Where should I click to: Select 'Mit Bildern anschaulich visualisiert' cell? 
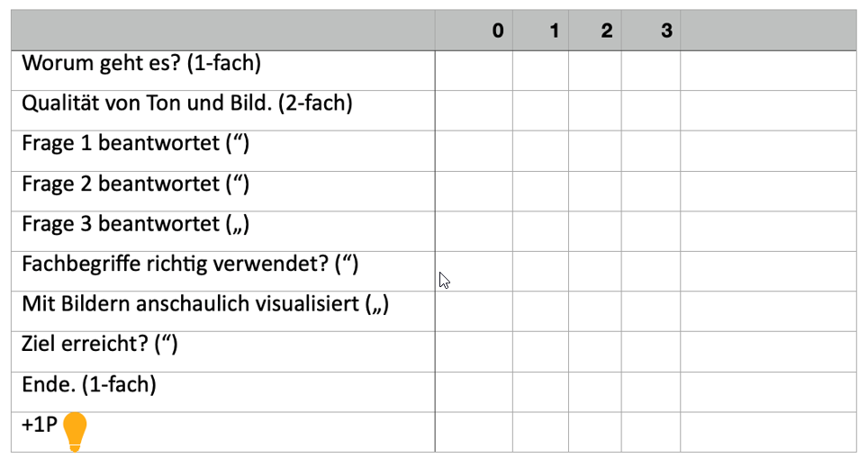(x=205, y=304)
